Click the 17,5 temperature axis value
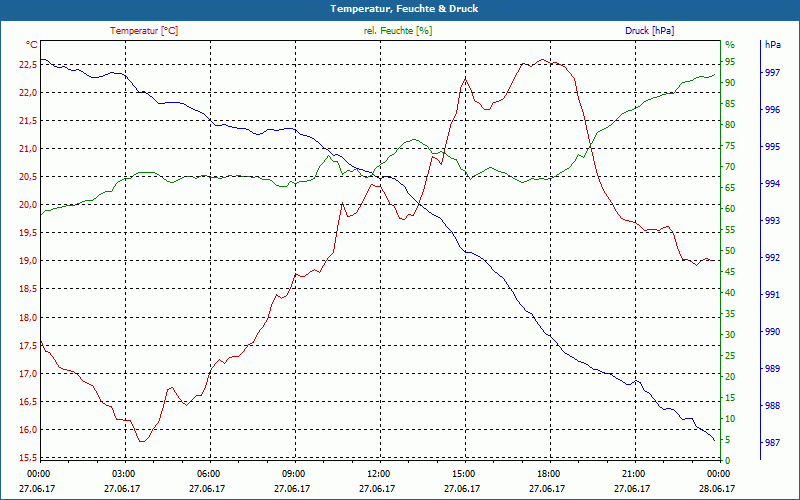The image size is (800, 500). point(29,346)
